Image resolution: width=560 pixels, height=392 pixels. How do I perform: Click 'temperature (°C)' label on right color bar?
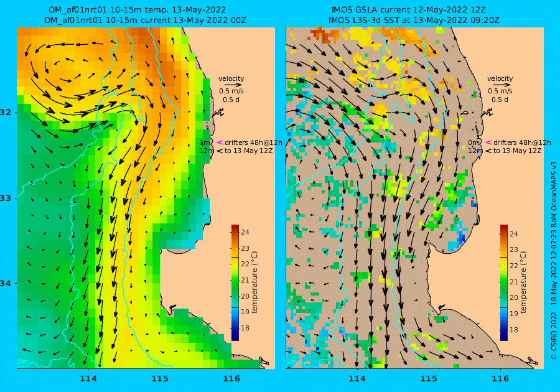pos(523,282)
